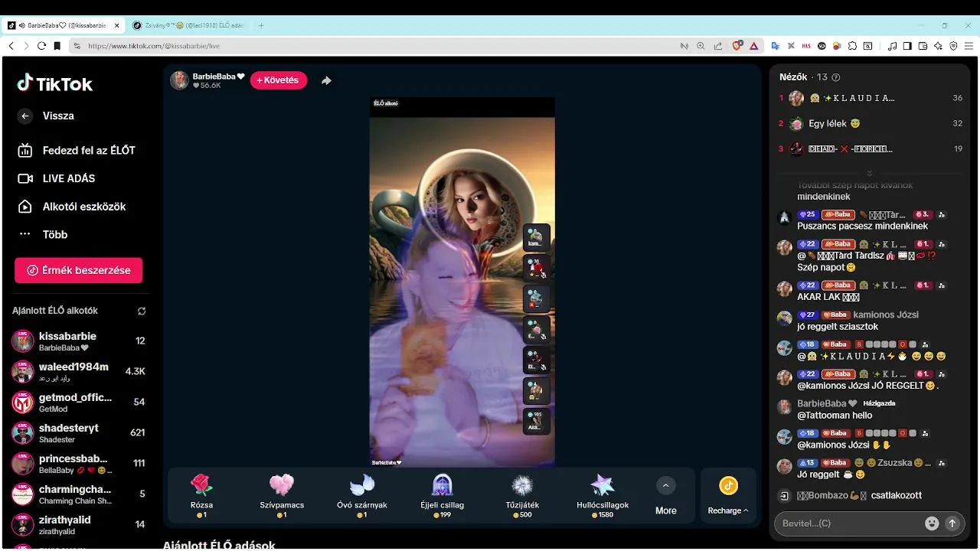Image resolution: width=980 pixels, height=551 pixels.
Task: Send a Hullócsillagok gift
Action: (x=603, y=495)
